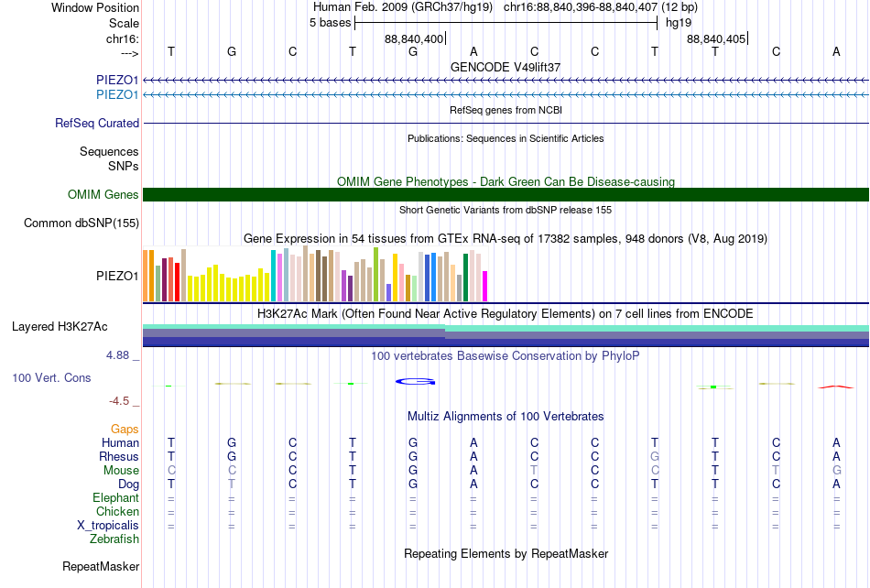The width and height of the screenshot is (870, 588).
Task: Select the Sequences publications track label
Action: [x=109, y=151]
